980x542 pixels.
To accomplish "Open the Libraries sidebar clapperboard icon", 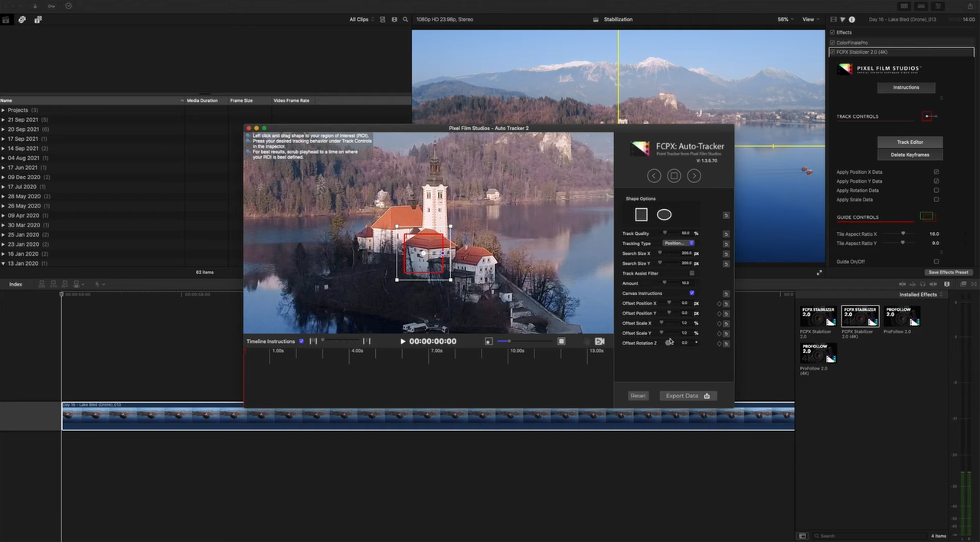I will pos(6,19).
